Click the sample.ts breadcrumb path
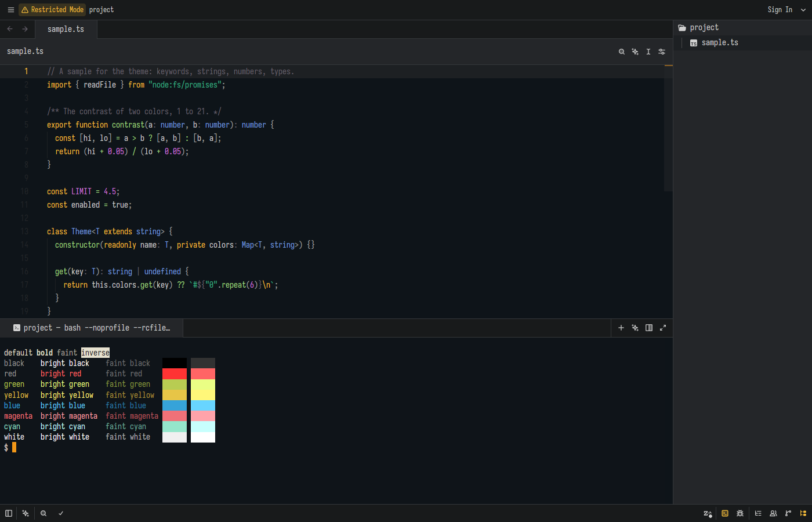 [x=25, y=51]
